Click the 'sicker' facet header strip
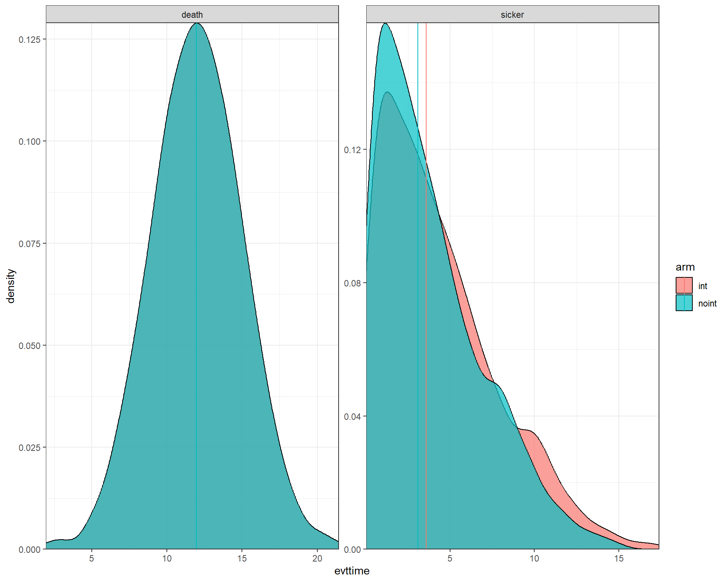Image resolution: width=728 pixels, height=582 pixels. tap(512, 15)
